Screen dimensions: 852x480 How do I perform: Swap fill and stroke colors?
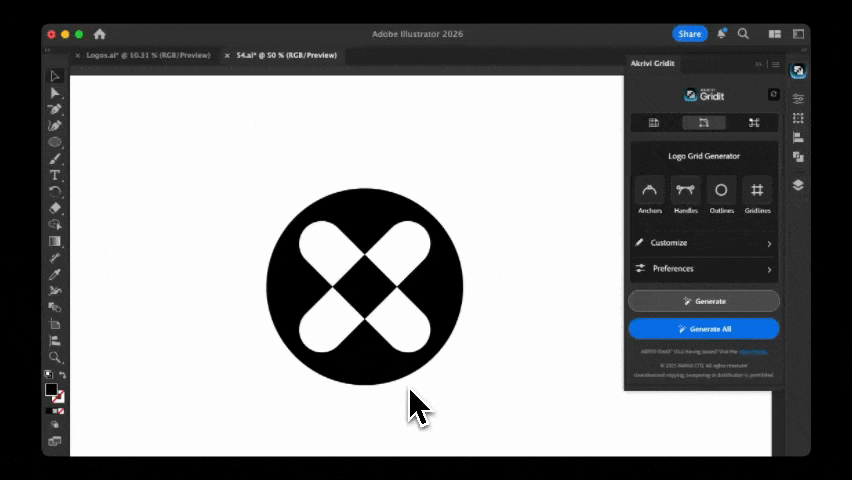(x=62, y=375)
